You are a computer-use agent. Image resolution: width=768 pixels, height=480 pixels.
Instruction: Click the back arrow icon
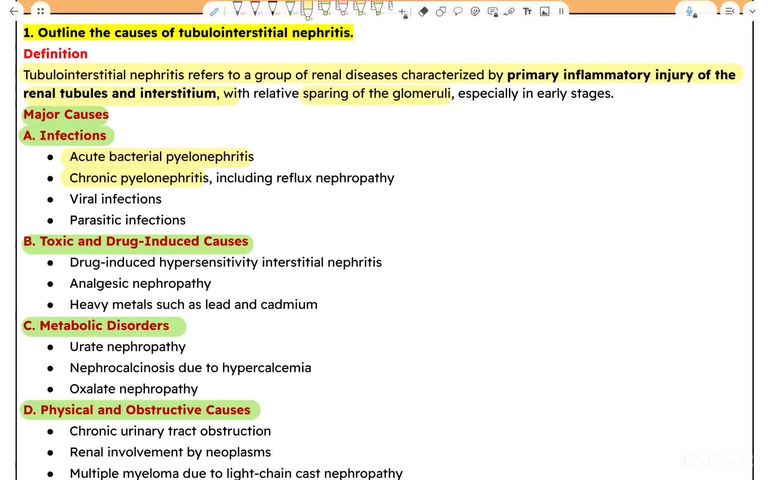coord(13,11)
